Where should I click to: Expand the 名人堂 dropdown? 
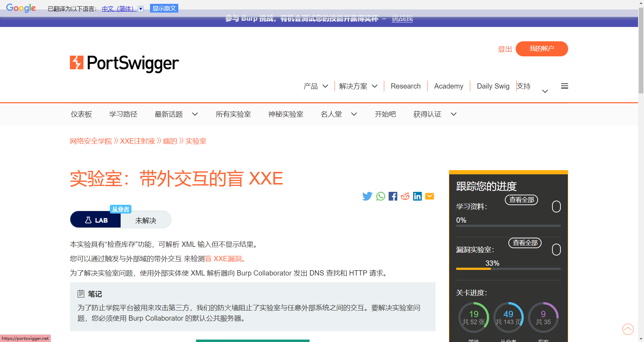tap(354, 114)
